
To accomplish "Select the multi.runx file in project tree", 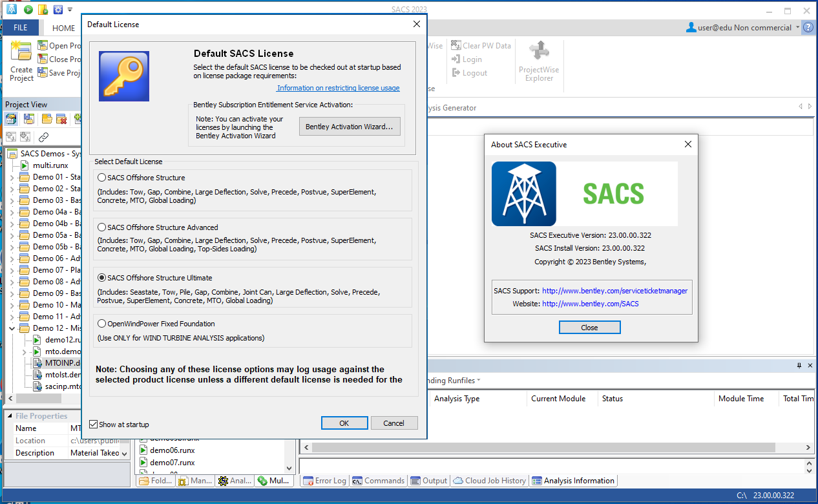I will click(50, 165).
